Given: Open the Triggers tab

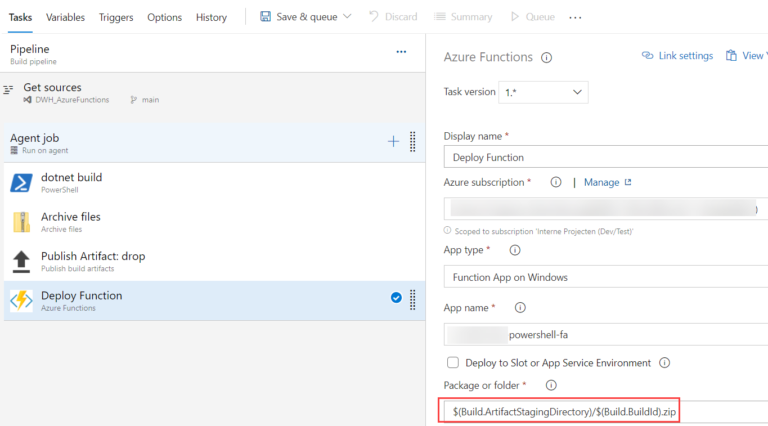Looking at the screenshot, I should click(116, 17).
